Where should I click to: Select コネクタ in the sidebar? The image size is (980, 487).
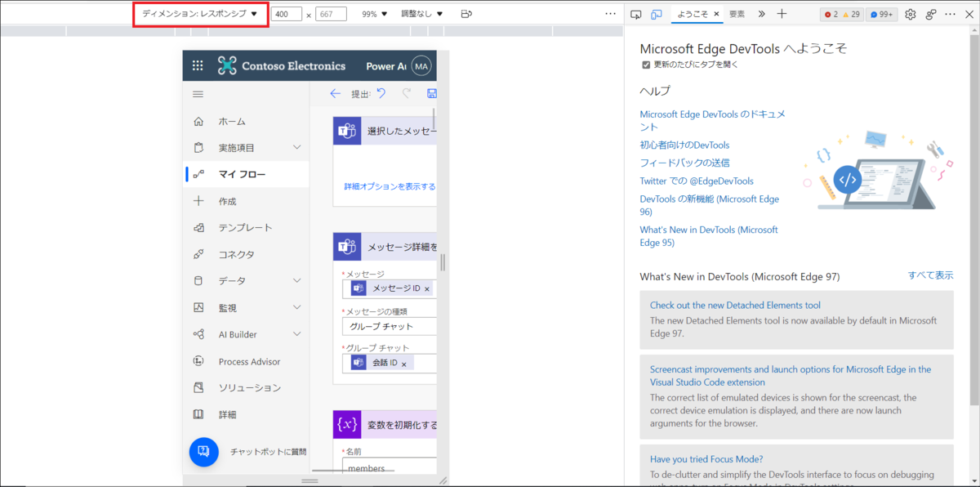pyautogui.click(x=247, y=254)
